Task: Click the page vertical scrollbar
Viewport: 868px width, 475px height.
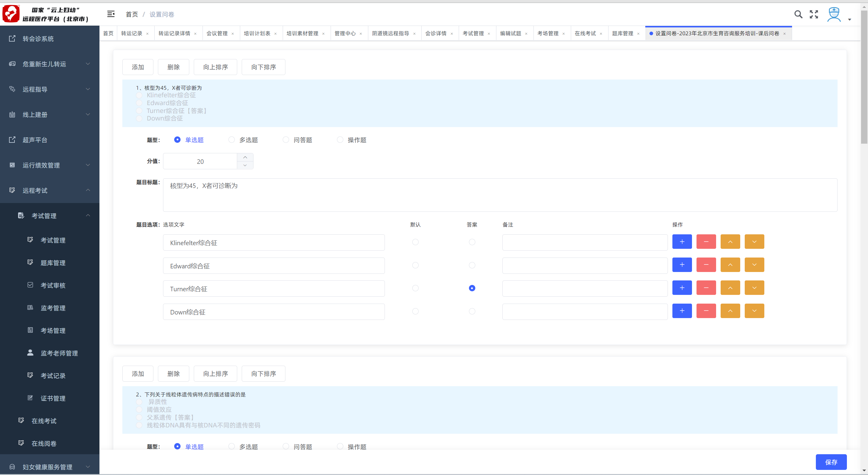Action: (x=864, y=77)
